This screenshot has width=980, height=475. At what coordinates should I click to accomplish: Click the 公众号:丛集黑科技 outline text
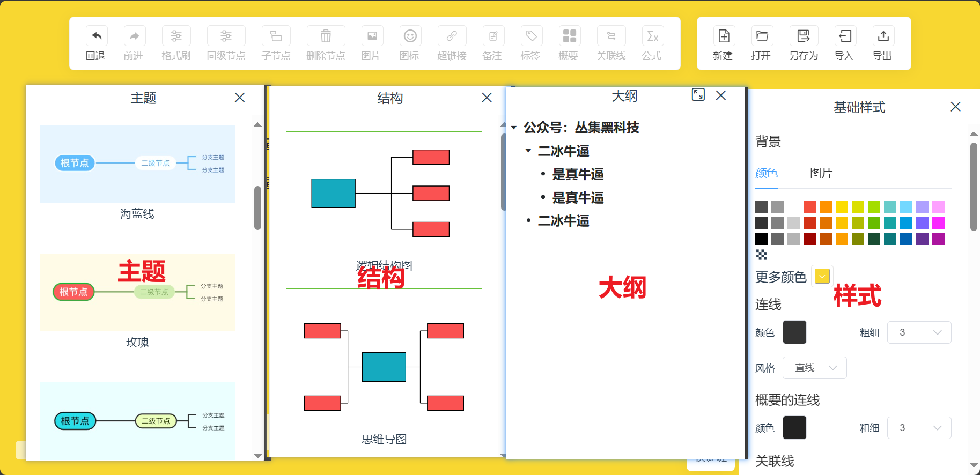click(581, 128)
